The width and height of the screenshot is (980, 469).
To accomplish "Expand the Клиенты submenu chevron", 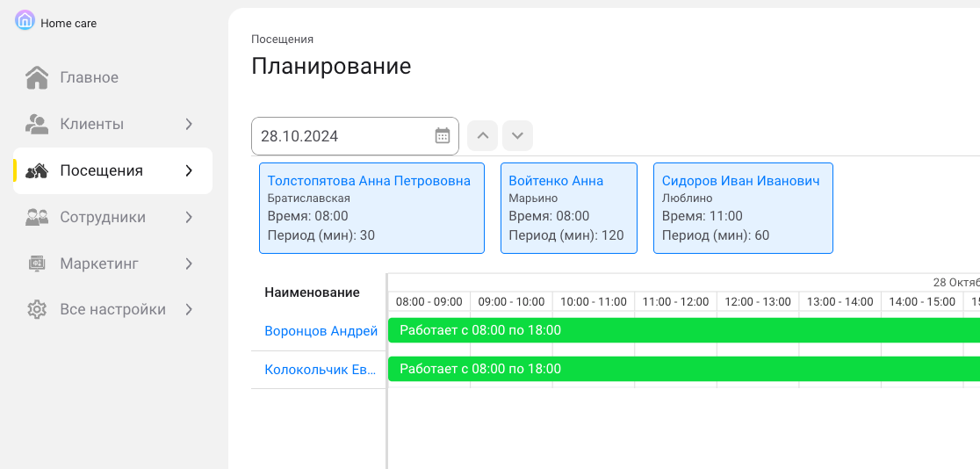I will [x=189, y=124].
